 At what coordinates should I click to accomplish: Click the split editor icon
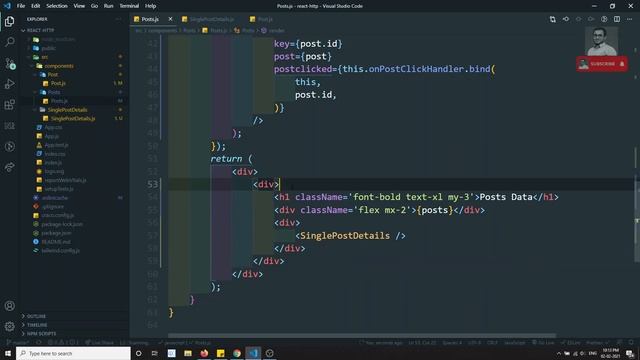(x=617, y=19)
